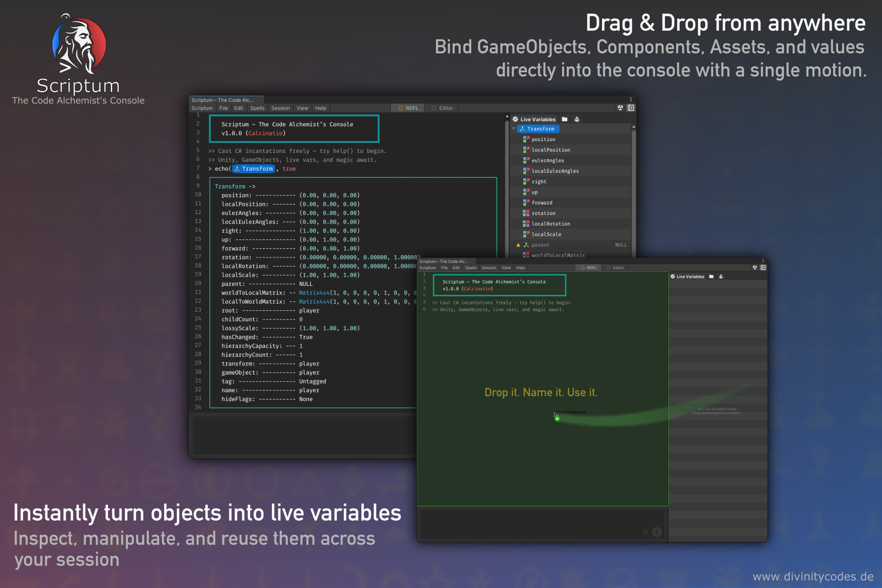
Task: Open Edit menu in front window
Action: pos(456,268)
